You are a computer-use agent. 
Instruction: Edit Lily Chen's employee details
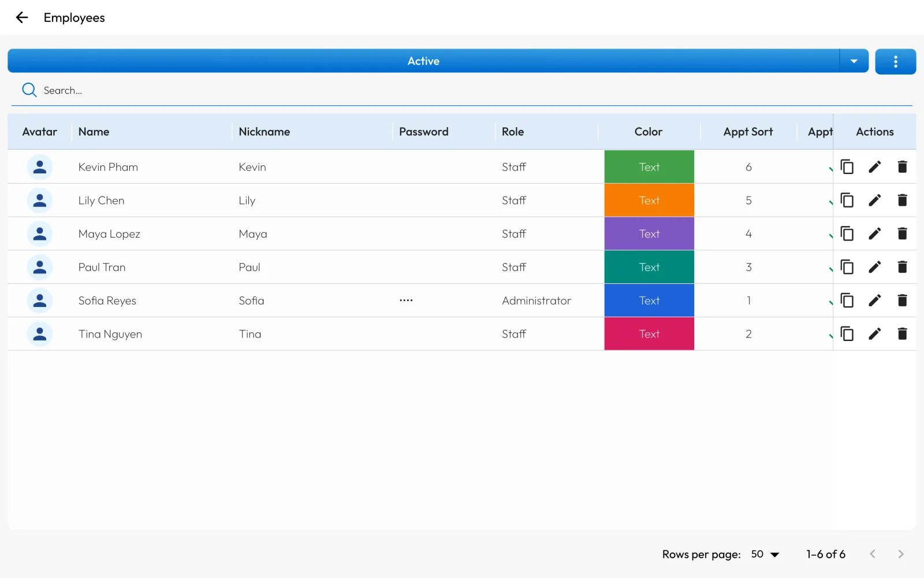[875, 201]
